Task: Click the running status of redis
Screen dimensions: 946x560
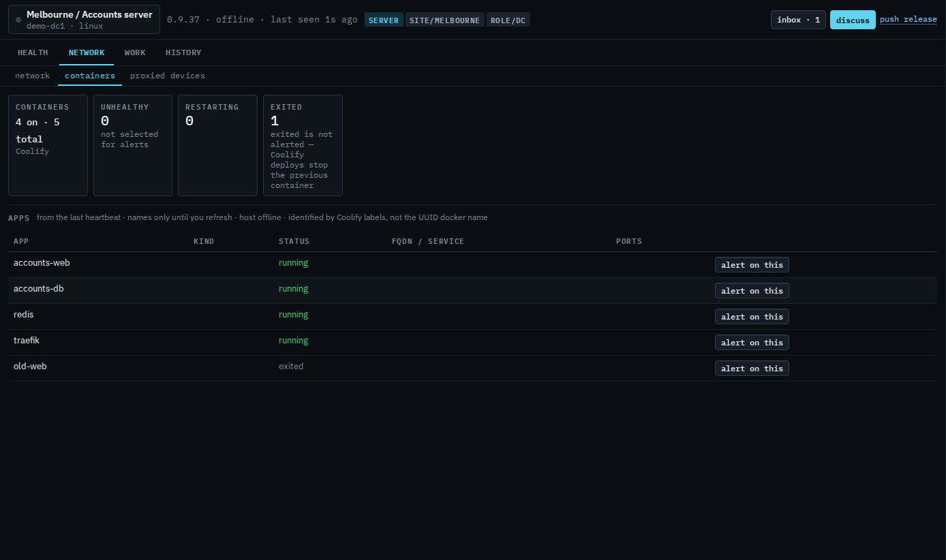Action: (293, 315)
